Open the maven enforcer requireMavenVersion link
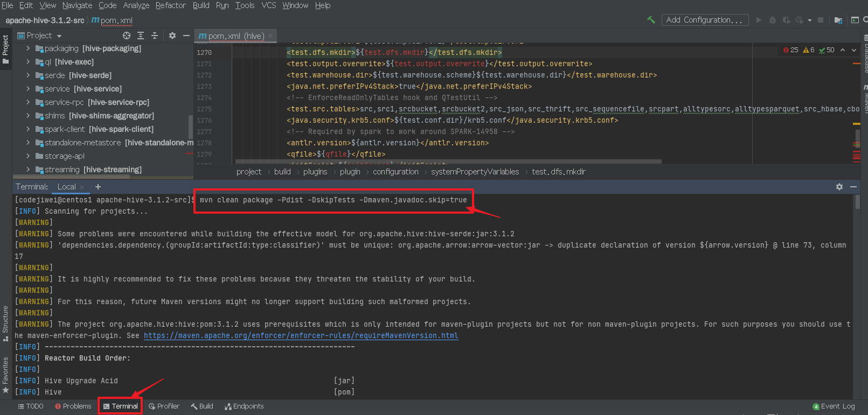 point(301,335)
